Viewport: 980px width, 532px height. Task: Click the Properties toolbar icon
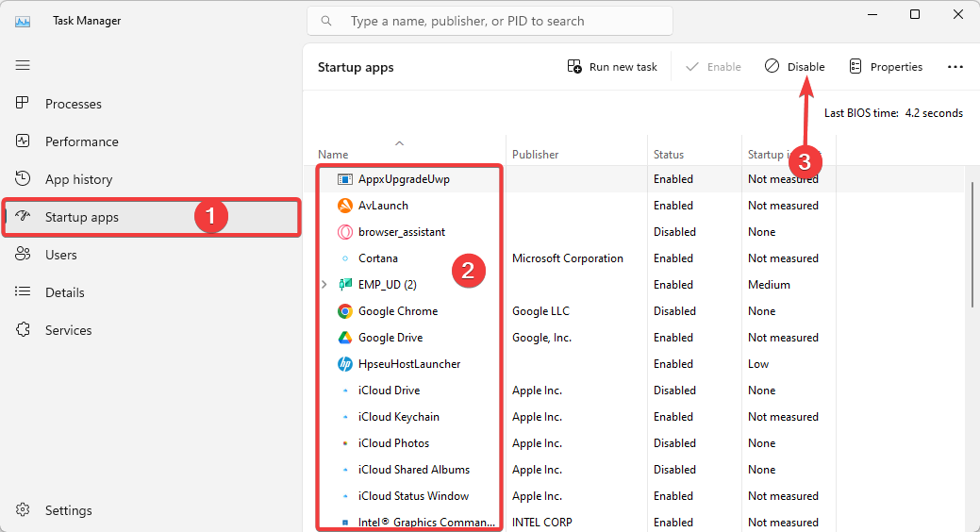coord(855,66)
